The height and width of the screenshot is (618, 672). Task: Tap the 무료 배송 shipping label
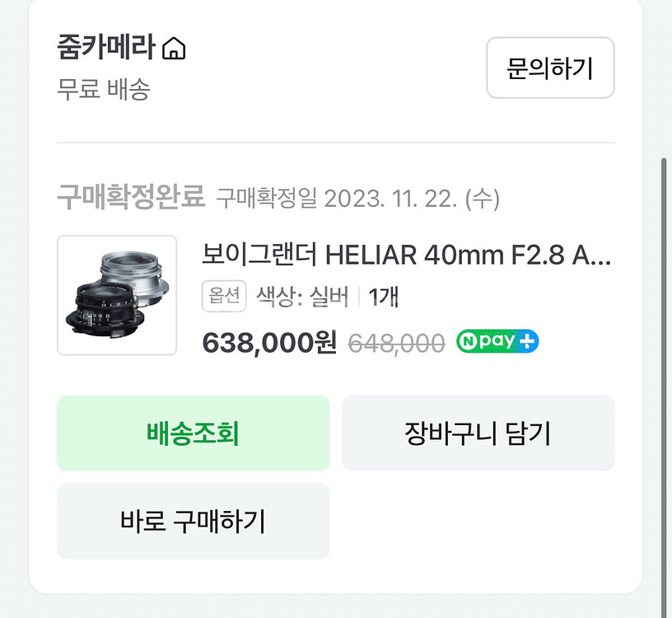103,89
